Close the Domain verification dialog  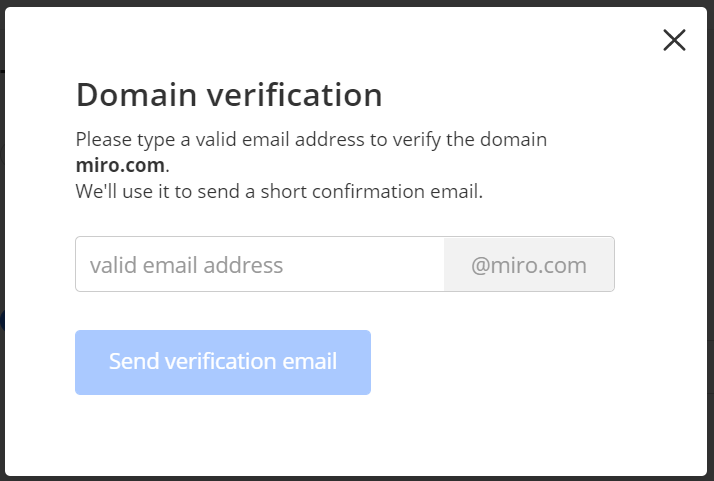(675, 40)
